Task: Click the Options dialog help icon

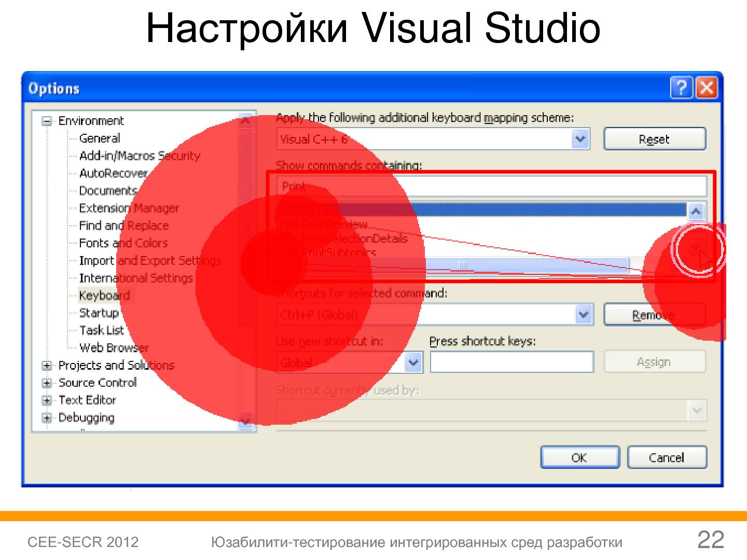Action: (x=681, y=88)
